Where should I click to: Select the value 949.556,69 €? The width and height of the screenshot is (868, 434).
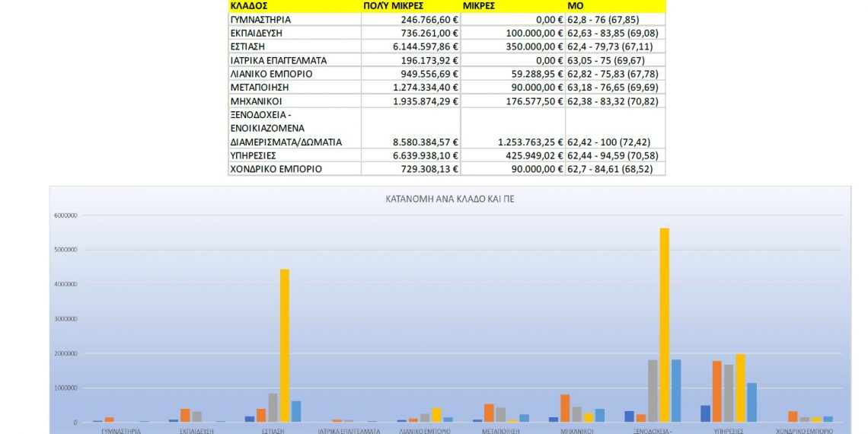pos(431,74)
